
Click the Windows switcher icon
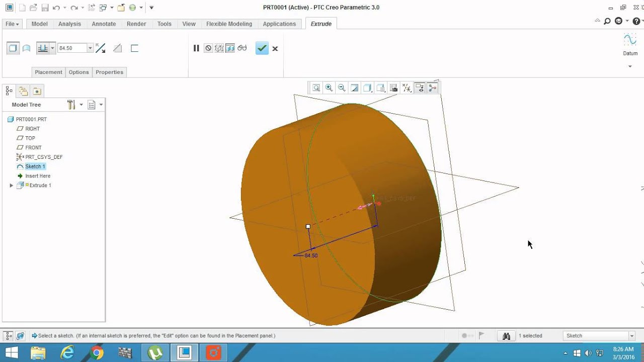click(103, 8)
